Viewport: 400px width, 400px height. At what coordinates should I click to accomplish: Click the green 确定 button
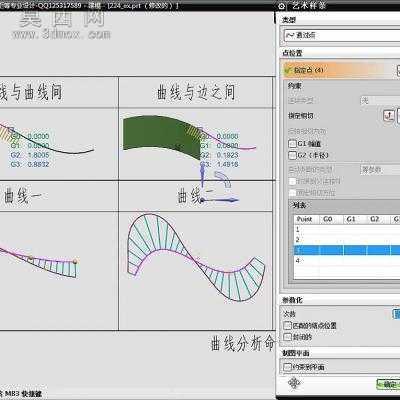point(388,384)
